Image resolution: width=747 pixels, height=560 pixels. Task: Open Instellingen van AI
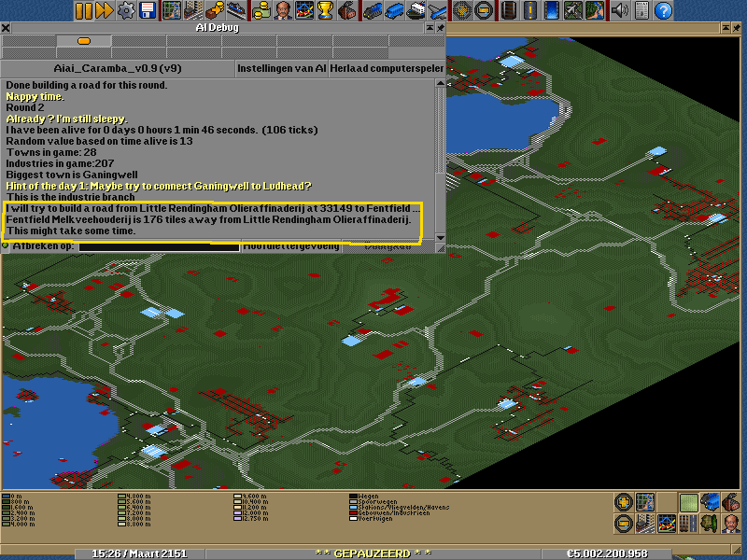(282, 68)
